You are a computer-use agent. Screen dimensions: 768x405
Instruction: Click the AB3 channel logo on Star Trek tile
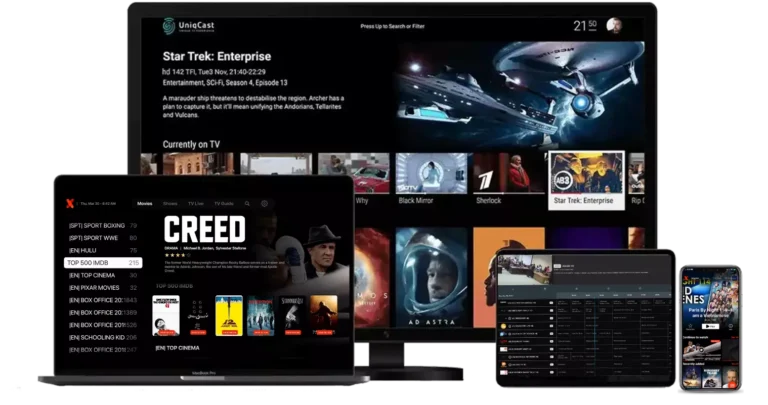(x=563, y=181)
